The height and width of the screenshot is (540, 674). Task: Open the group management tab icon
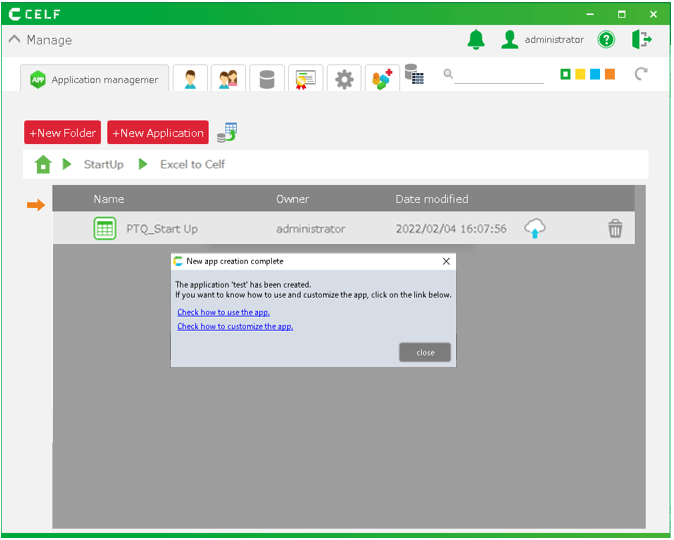[x=228, y=79]
